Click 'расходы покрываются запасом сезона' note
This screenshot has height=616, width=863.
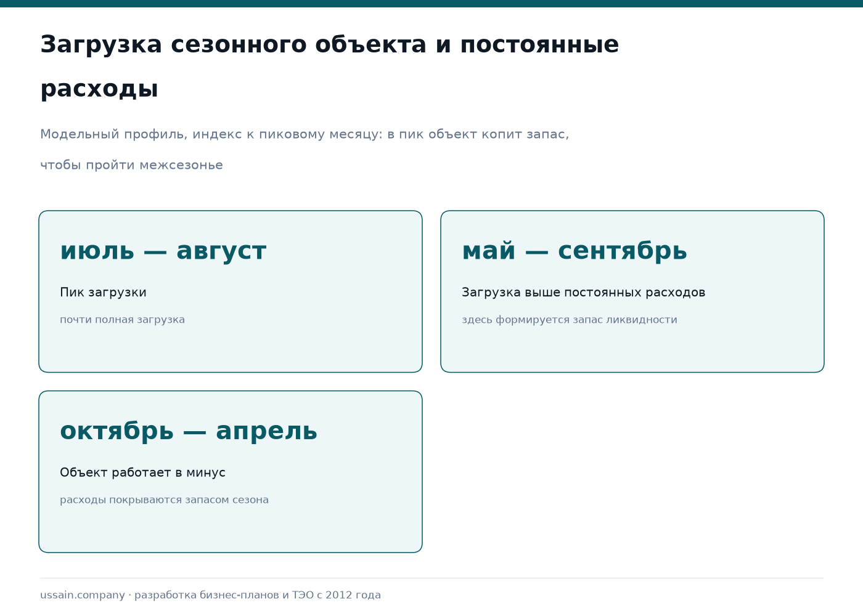click(164, 500)
